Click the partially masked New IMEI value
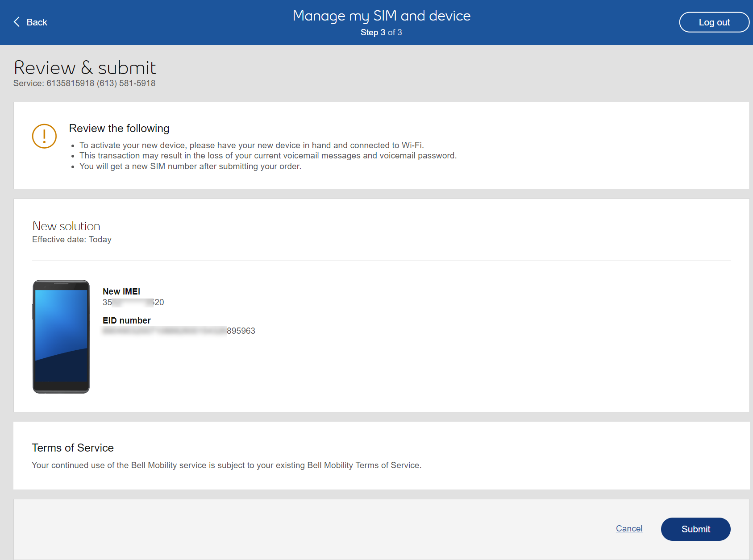 click(133, 303)
